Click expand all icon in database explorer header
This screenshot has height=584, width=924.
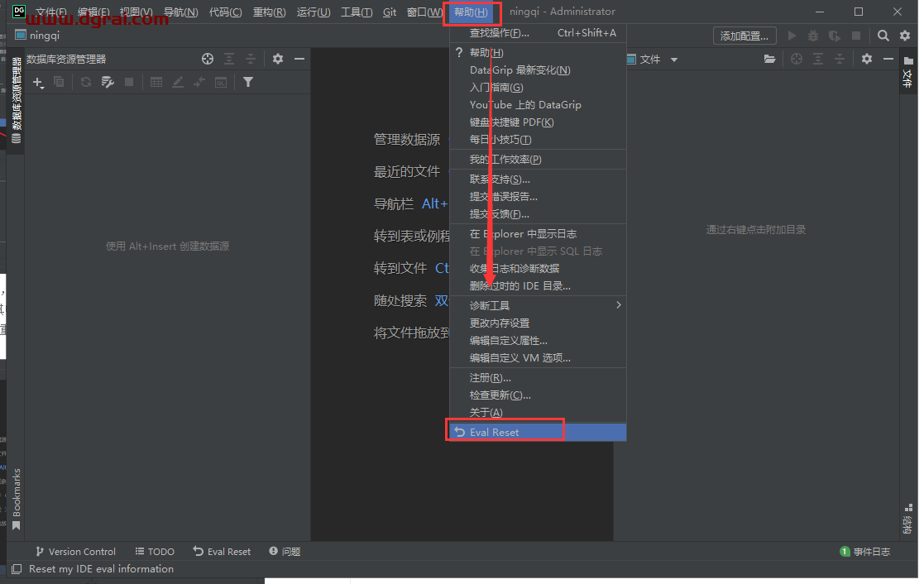coord(228,59)
